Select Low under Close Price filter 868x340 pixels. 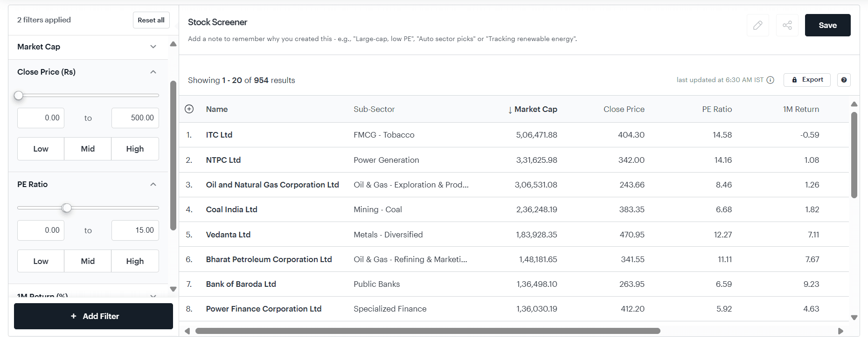coord(41,149)
